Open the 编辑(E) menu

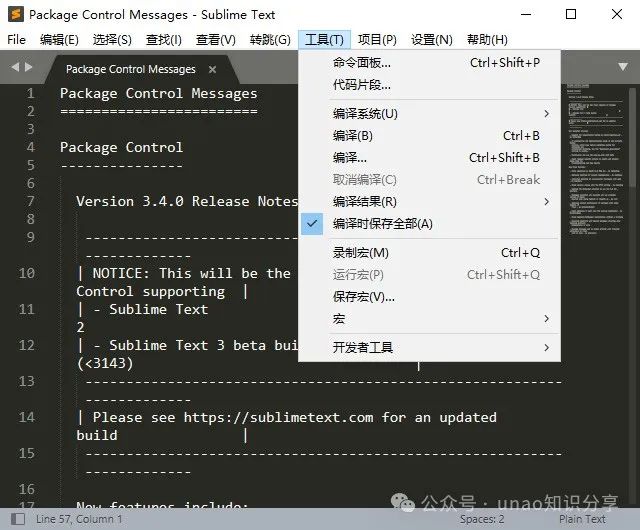click(x=59, y=40)
